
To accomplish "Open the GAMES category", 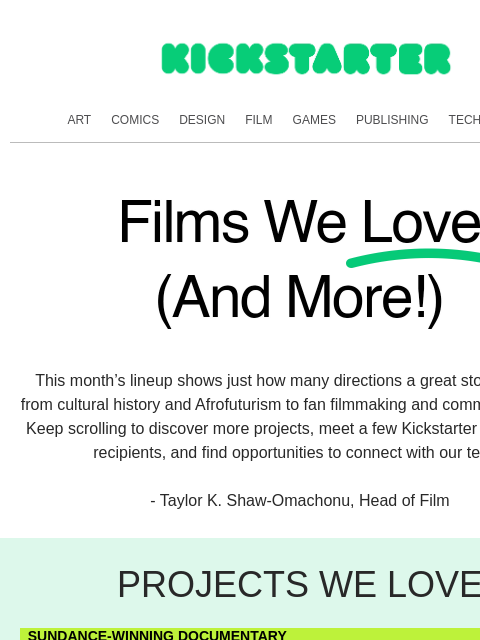I will point(314,120).
